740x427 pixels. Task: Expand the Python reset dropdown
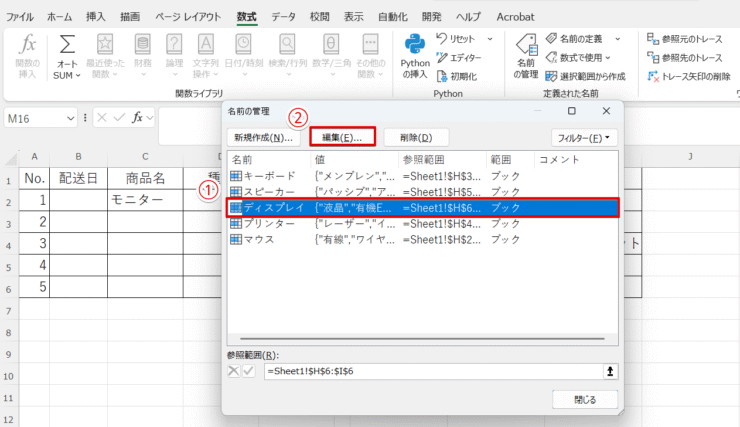492,38
